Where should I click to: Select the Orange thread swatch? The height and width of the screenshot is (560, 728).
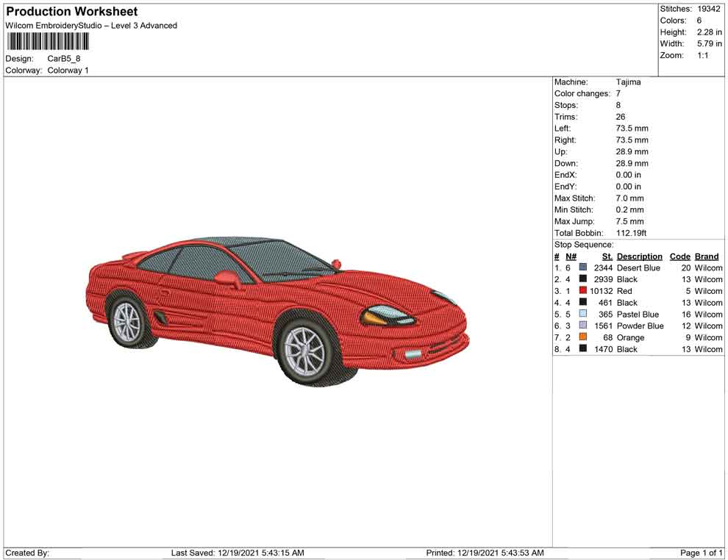[583, 337]
